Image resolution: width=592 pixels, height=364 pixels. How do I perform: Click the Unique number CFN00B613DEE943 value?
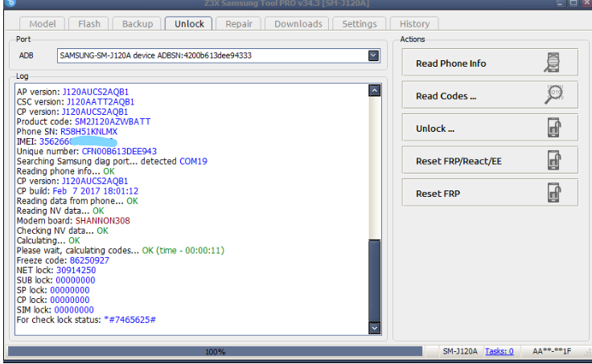click(x=119, y=151)
